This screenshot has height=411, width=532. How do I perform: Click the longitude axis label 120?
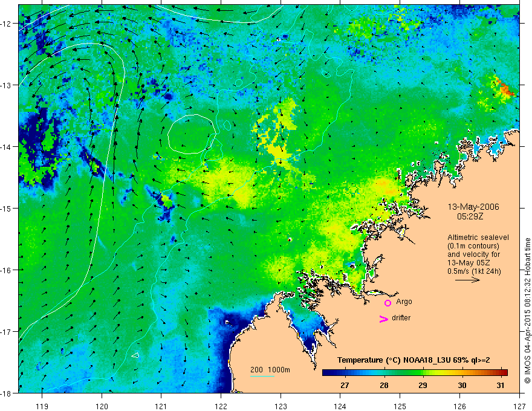click(x=102, y=406)
